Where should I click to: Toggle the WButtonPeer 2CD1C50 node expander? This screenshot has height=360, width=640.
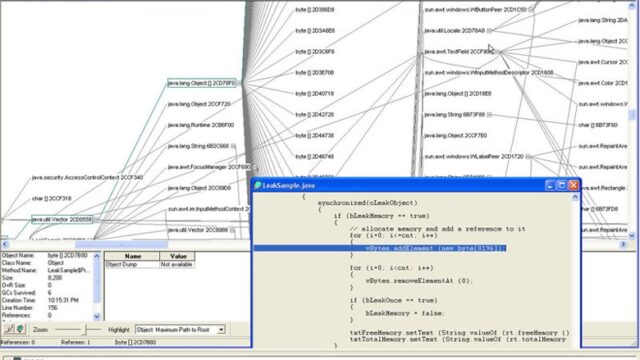531,9
